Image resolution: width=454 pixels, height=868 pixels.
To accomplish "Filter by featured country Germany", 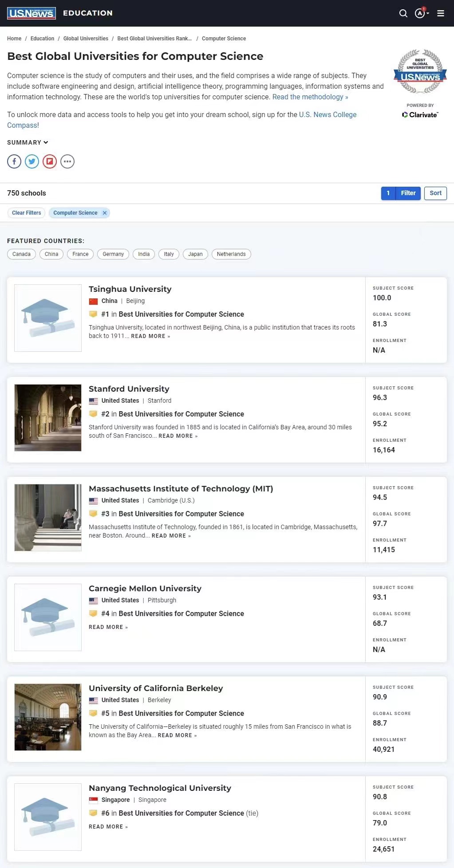I will [113, 254].
